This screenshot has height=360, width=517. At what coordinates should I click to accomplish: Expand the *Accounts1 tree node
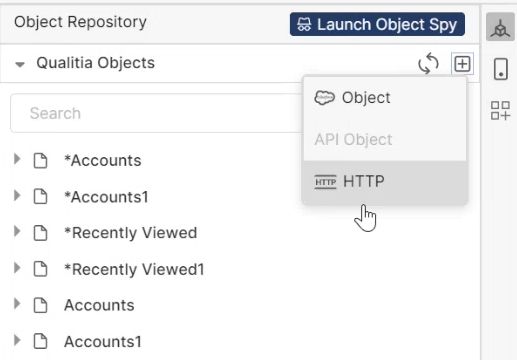coord(17,195)
